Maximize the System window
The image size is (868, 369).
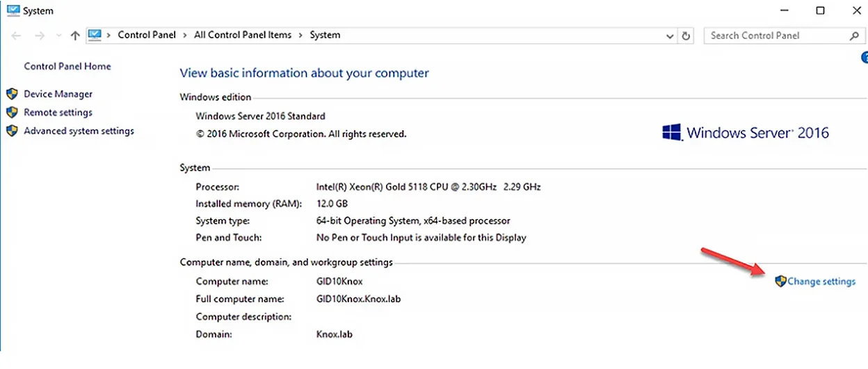(x=820, y=10)
